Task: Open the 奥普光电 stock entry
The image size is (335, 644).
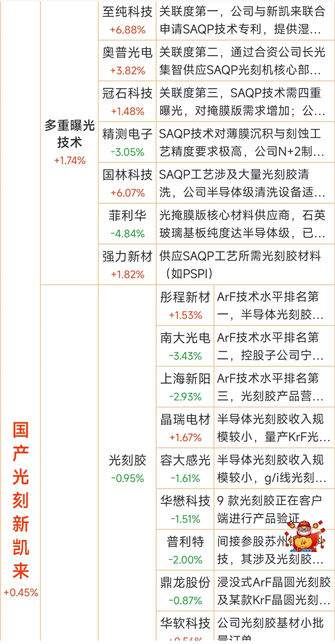Action: (x=127, y=61)
